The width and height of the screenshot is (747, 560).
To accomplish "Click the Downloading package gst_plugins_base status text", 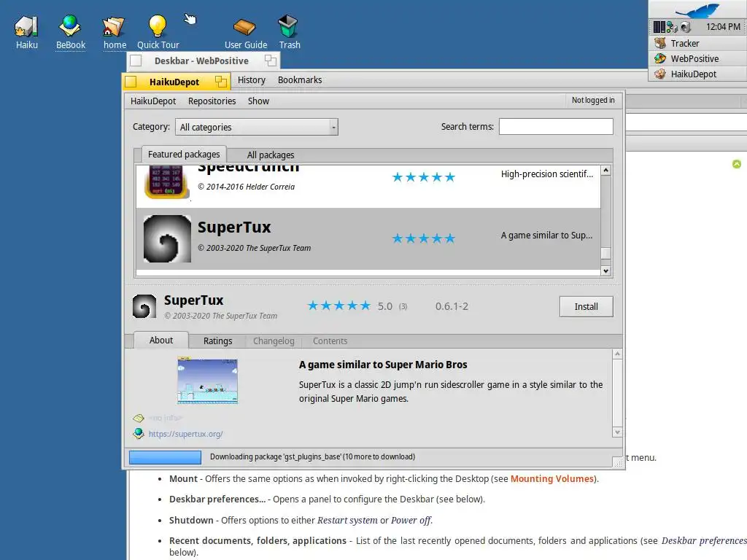I will click(312, 456).
